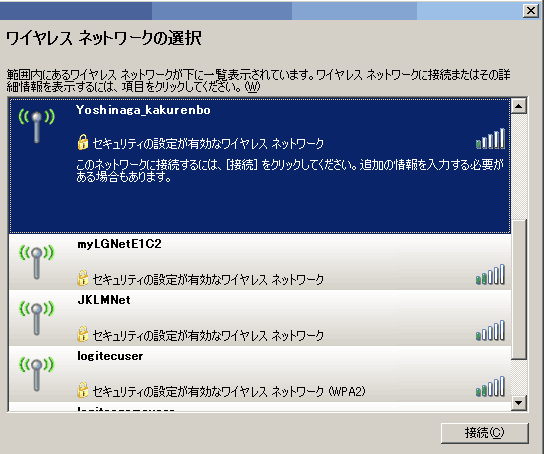Image resolution: width=544 pixels, height=454 pixels.
Task: Click the Yoshinaga_kakurenbo antenna icon
Action: 37,126
